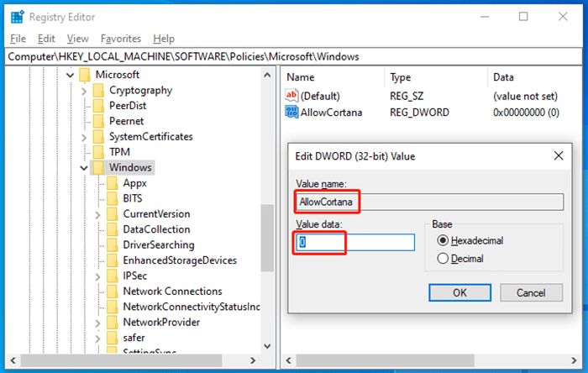
Task: Confirm the DWORD edit with OK
Action: 459,292
